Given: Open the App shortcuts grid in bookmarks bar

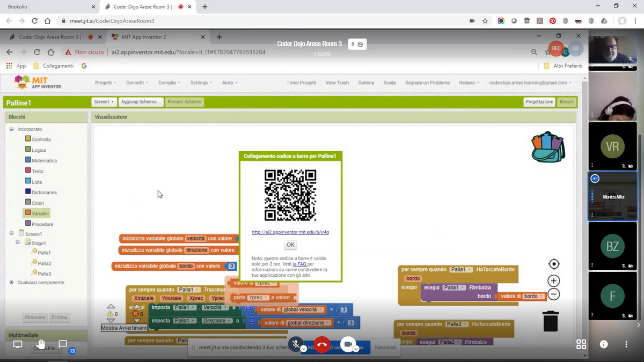Looking at the screenshot, I should pyautogui.click(x=9, y=66).
